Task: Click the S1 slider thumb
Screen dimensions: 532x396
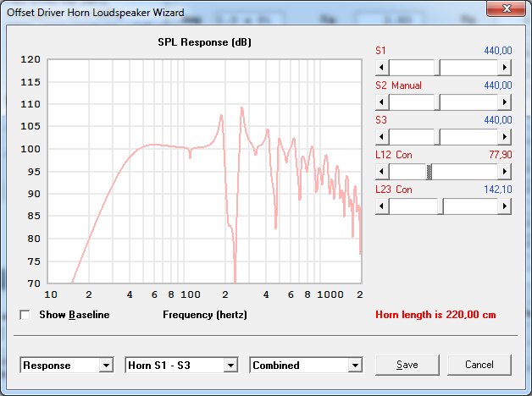Action: 437,68
